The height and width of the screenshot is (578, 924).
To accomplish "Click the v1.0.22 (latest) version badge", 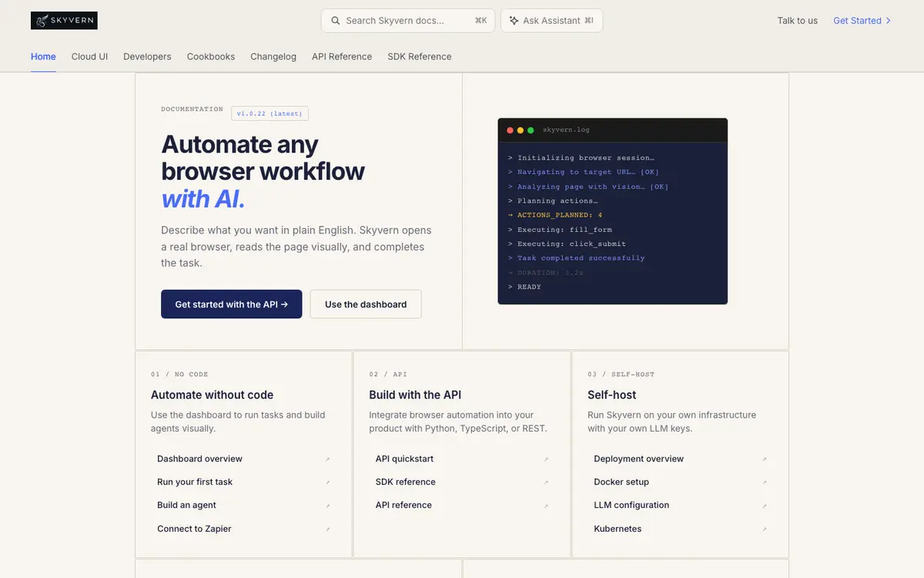I will [x=269, y=113].
